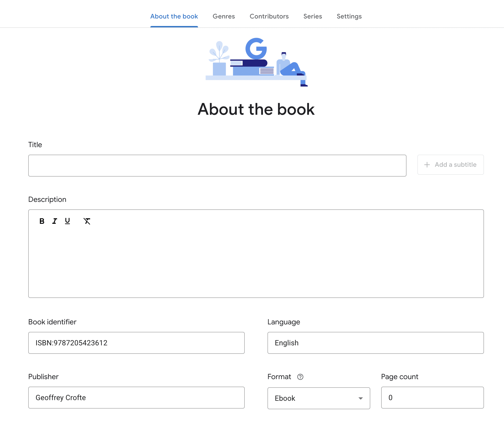Image resolution: width=504 pixels, height=422 pixels.
Task: Apply bold formatting in description toolbar
Action: tap(42, 221)
